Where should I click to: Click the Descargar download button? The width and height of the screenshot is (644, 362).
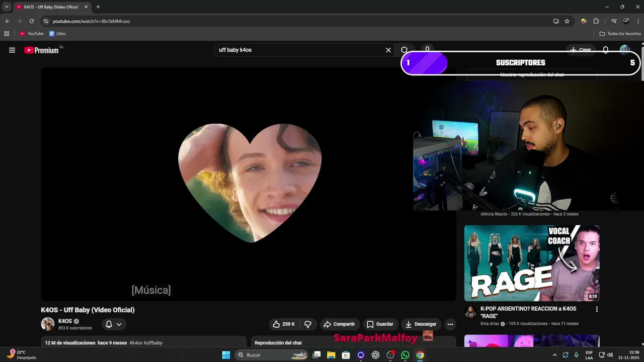(421, 324)
